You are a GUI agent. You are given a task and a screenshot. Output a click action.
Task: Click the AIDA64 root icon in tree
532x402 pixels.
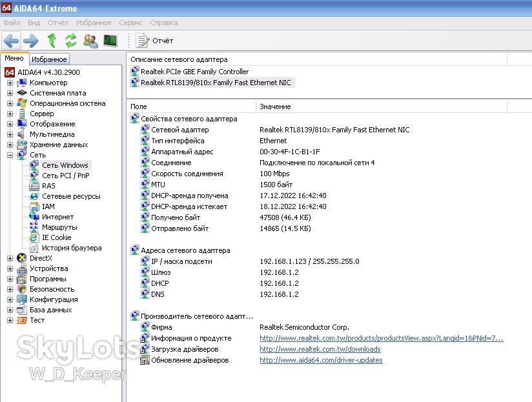[10, 72]
